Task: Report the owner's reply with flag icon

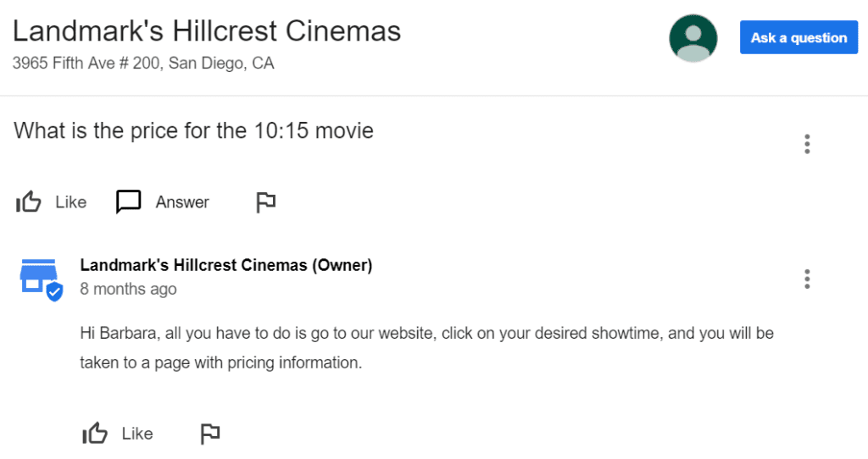Action: tap(210, 434)
